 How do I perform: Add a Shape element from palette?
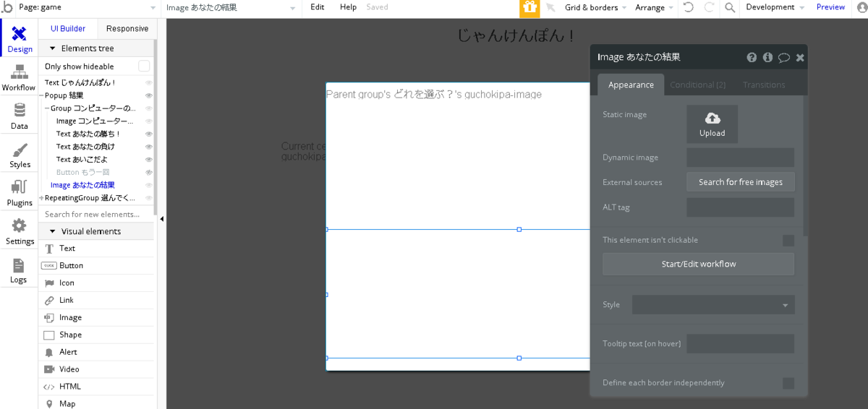tap(97, 335)
